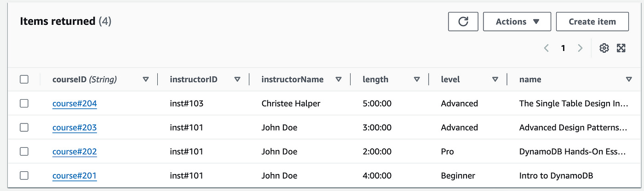Open table preferences gear icon
This screenshot has width=644, height=191.
click(x=604, y=48)
